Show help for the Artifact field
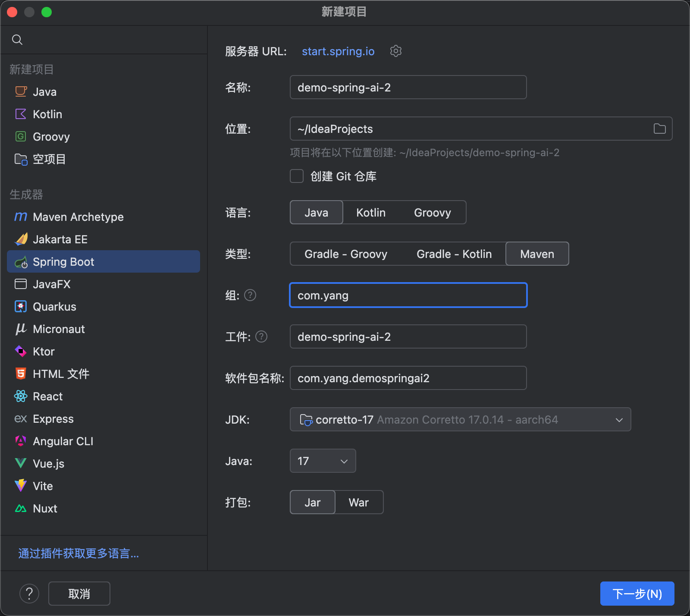 pyautogui.click(x=261, y=336)
